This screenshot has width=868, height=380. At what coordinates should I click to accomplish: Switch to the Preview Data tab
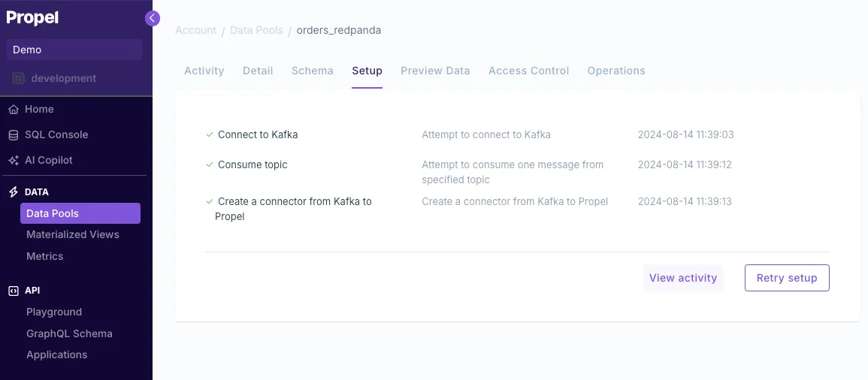pyautogui.click(x=435, y=71)
